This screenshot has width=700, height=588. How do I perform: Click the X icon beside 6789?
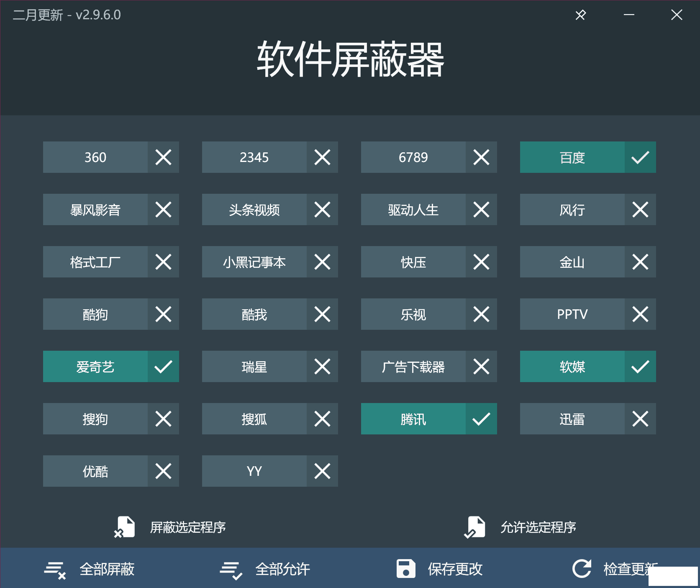coord(481,157)
